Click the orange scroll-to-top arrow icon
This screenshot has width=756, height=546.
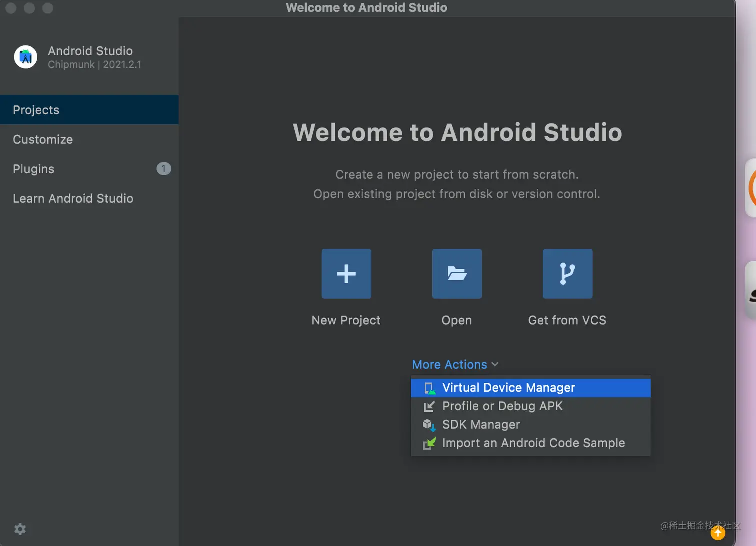[x=718, y=533]
